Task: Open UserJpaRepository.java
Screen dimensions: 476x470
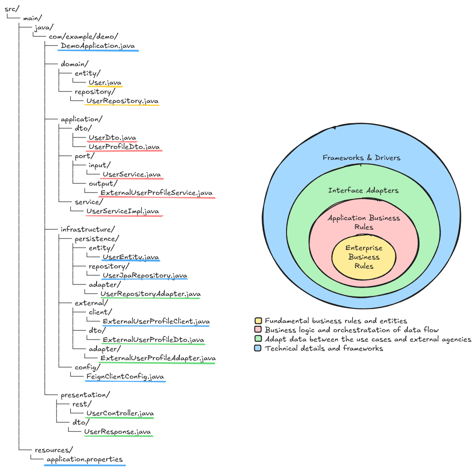Action: point(145,276)
